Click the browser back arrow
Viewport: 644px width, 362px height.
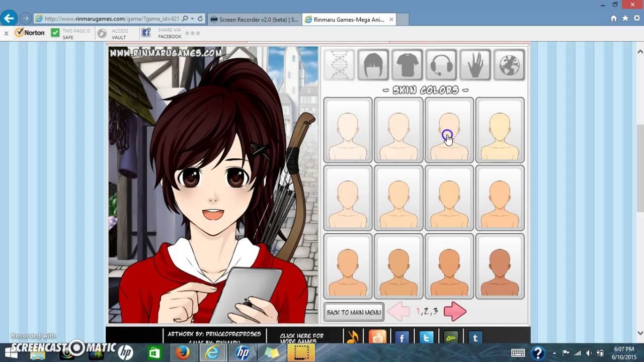[9, 19]
